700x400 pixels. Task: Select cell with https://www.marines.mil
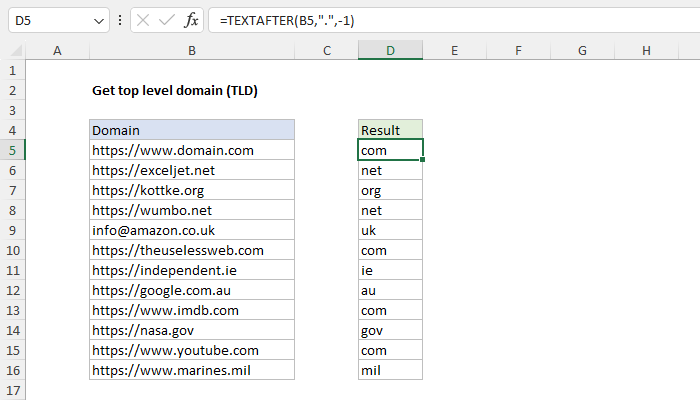click(192, 371)
